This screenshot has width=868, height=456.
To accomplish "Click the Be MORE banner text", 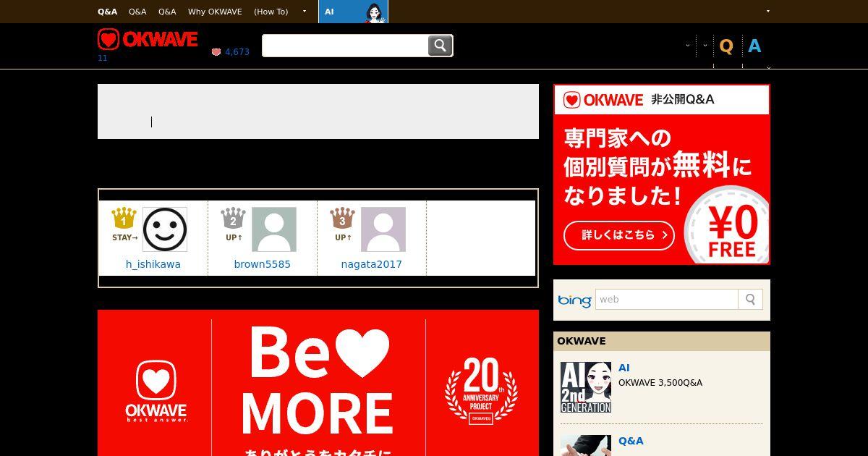I will pos(318,381).
